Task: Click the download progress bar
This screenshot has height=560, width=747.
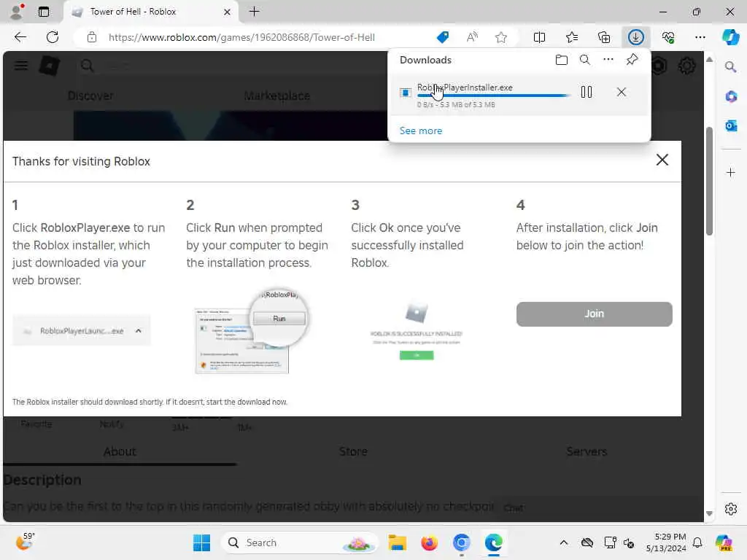Action: [x=494, y=96]
